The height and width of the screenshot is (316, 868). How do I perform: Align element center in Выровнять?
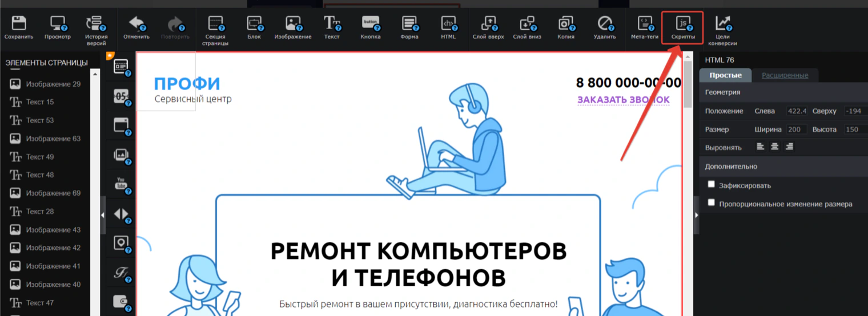(774, 147)
